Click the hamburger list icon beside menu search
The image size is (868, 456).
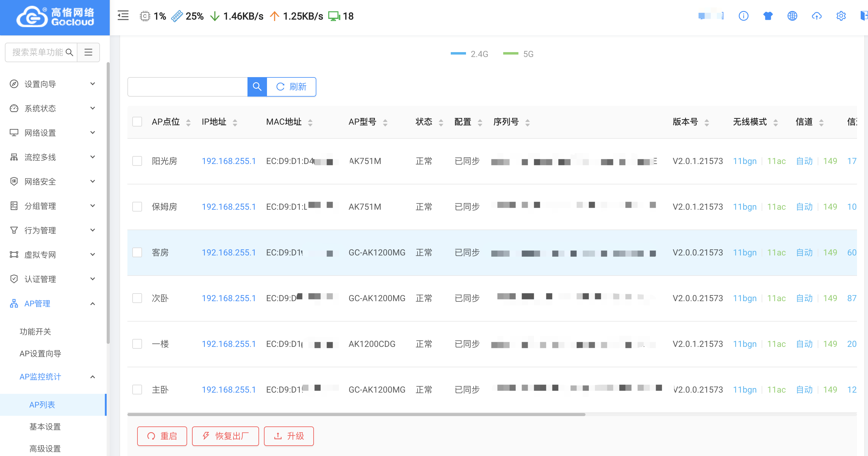click(88, 52)
